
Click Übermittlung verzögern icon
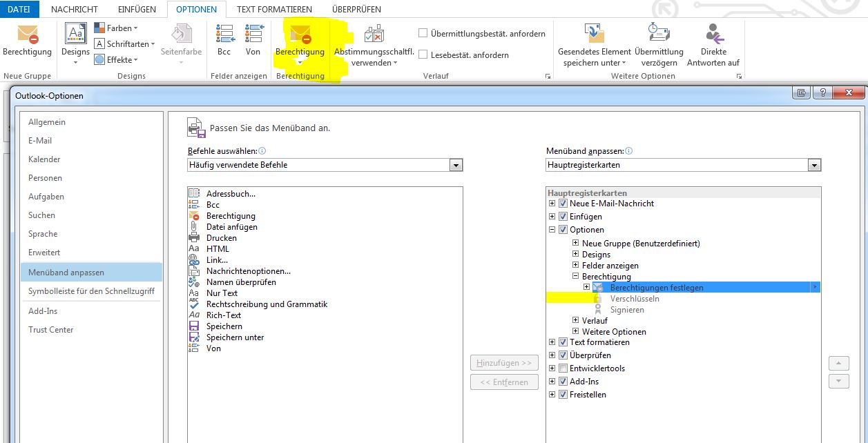pos(659,33)
